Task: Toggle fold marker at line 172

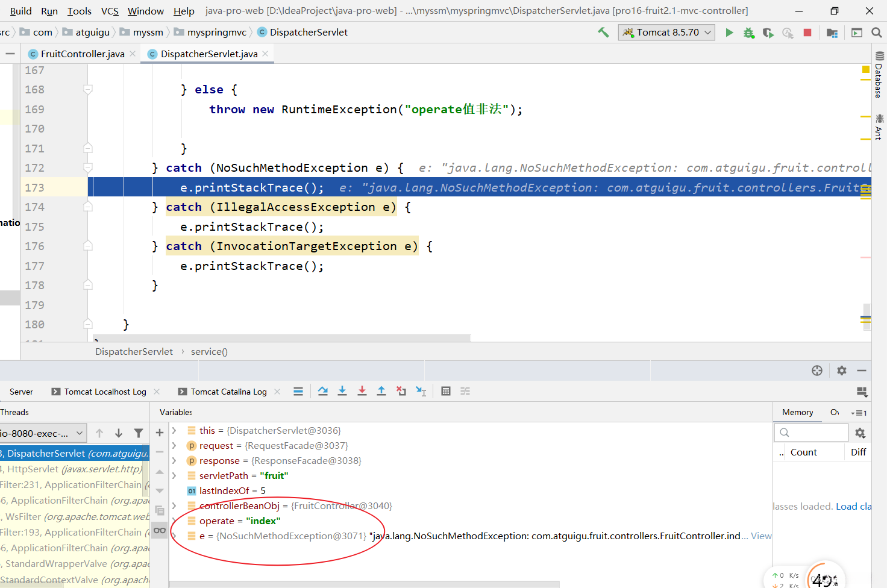Action: (88, 168)
